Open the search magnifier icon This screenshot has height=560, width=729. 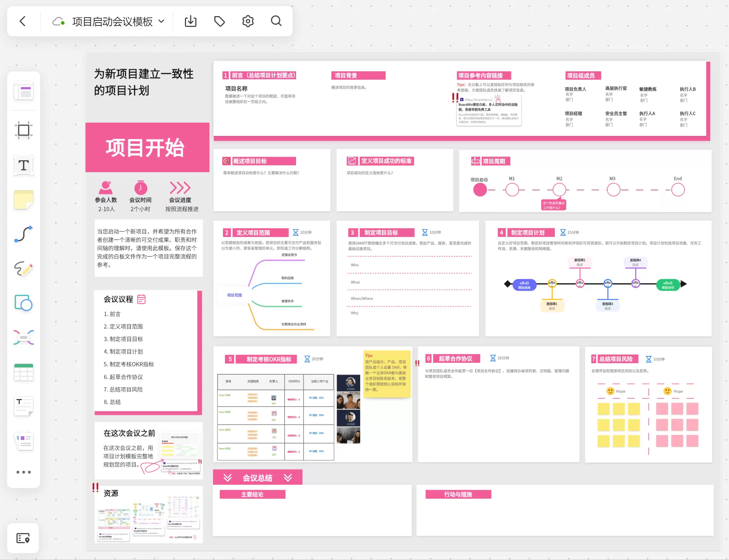(x=276, y=21)
